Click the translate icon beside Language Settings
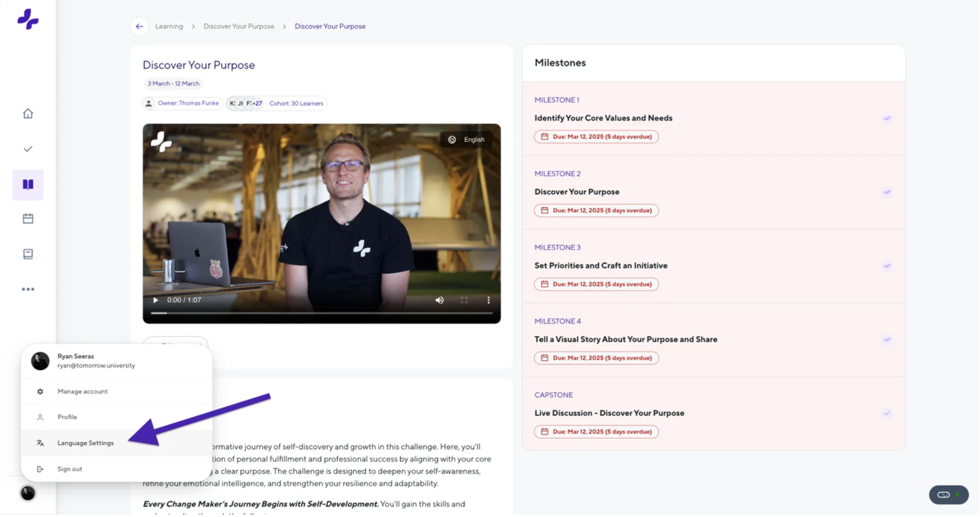The width and height of the screenshot is (980, 517). [x=40, y=443]
